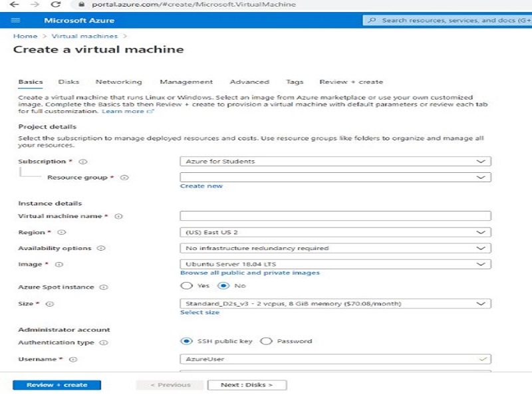Screen dimensions: 532x399
Task: Click the Administrator account heading
Action: coord(64,330)
